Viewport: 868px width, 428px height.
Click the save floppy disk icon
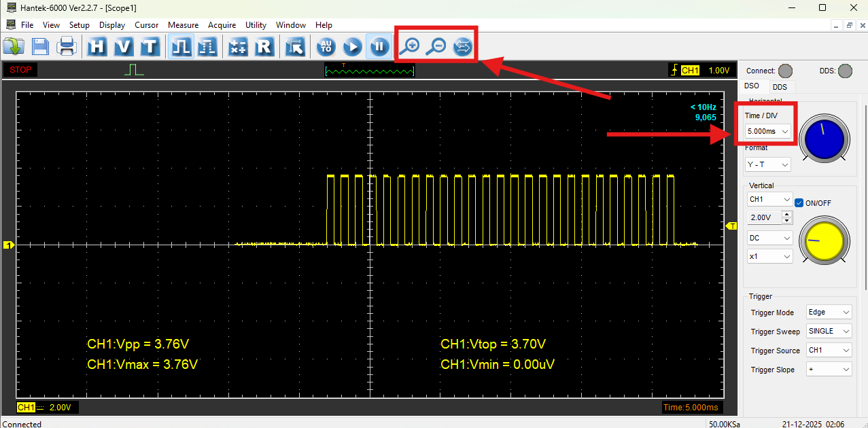(x=40, y=47)
